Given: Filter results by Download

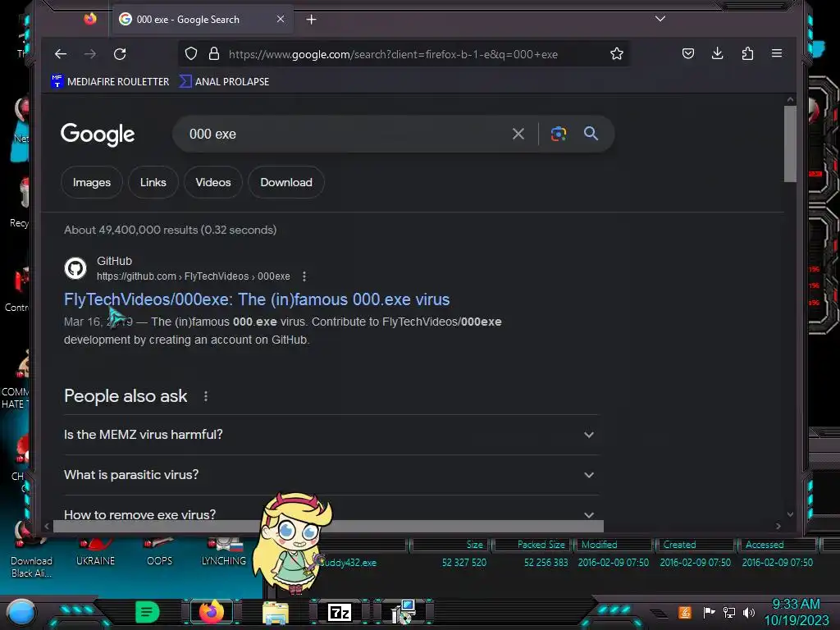Looking at the screenshot, I should 286,182.
